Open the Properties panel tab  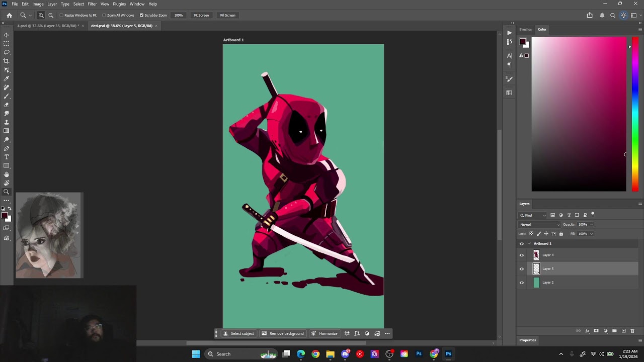tap(528, 340)
